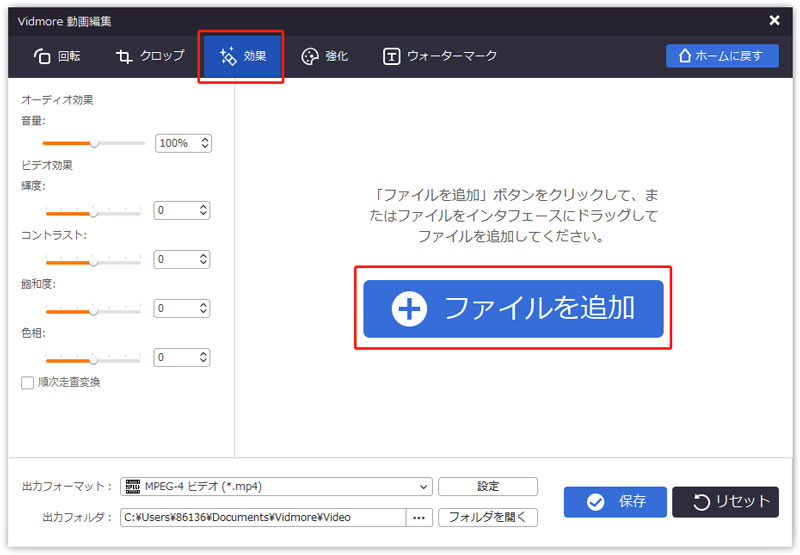Click the 飽和度 saturation slider

(x=93, y=310)
